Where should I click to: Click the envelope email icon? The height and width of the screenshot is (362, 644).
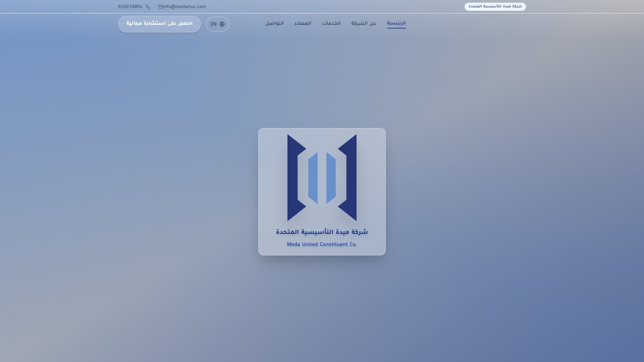[x=161, y=7]
